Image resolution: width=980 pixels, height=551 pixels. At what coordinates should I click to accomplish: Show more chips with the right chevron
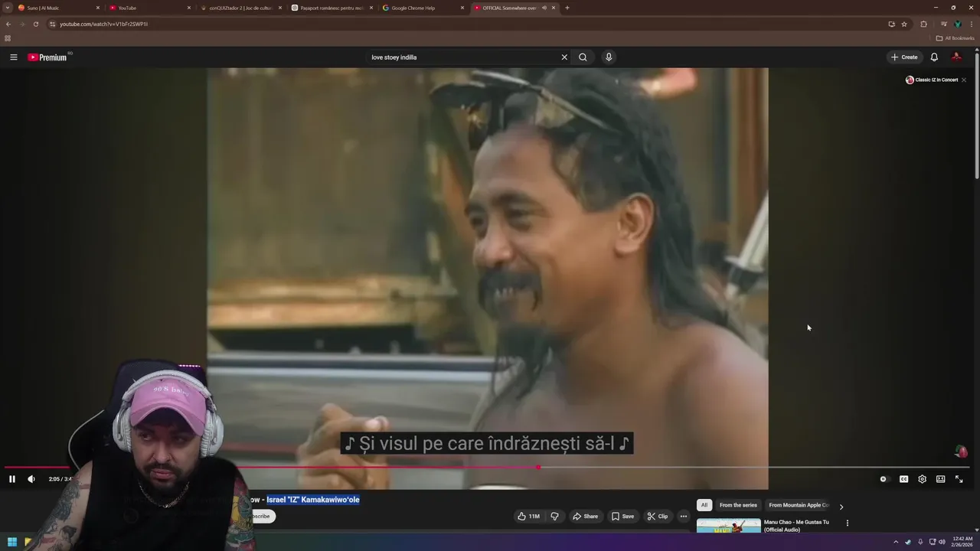coord(841,507)
